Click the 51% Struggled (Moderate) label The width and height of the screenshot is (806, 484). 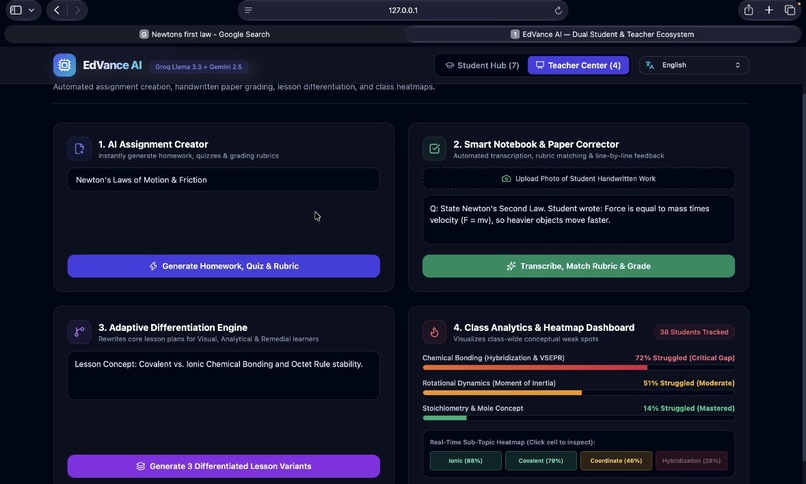[x=689, y=383]
